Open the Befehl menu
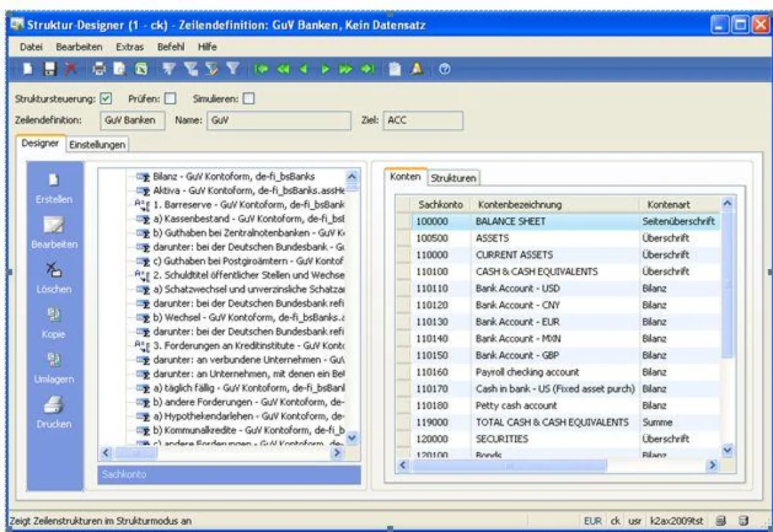 pos(170,47)
